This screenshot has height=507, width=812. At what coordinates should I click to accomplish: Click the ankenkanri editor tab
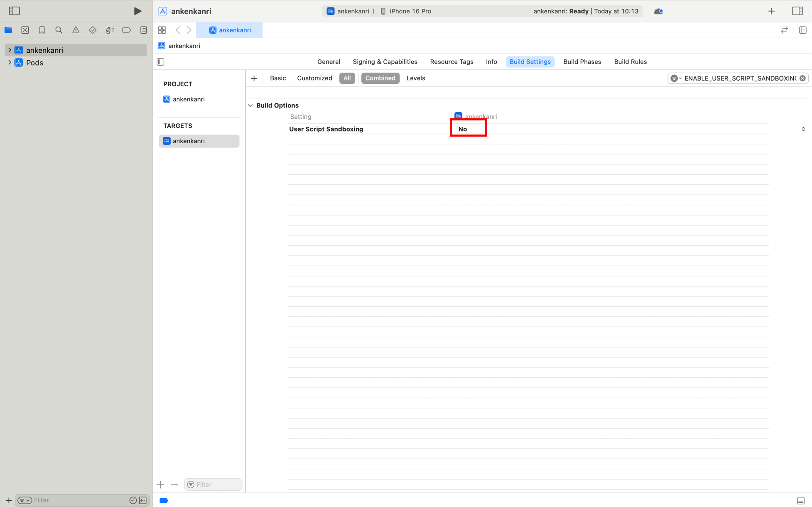tap(229, 30)
